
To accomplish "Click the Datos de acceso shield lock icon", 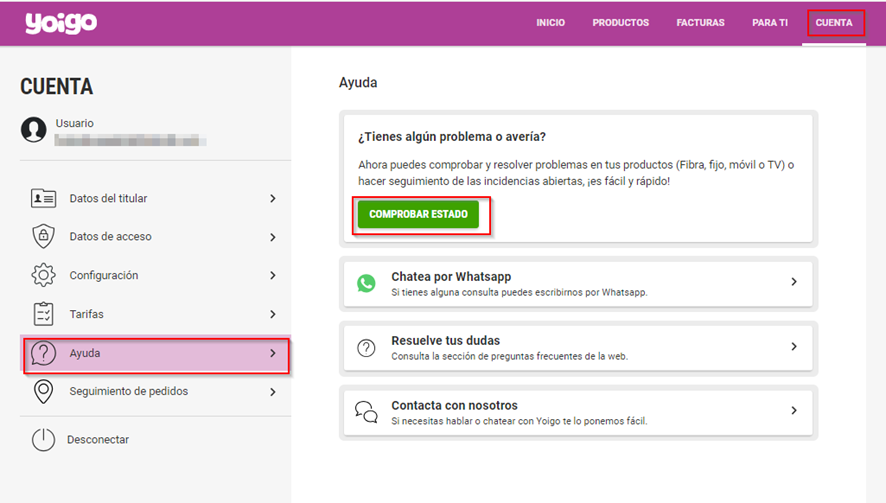I will point(44,236).
